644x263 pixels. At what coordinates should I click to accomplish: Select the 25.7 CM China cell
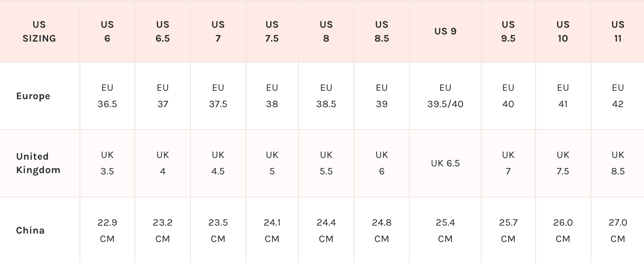tap(508, 230)
